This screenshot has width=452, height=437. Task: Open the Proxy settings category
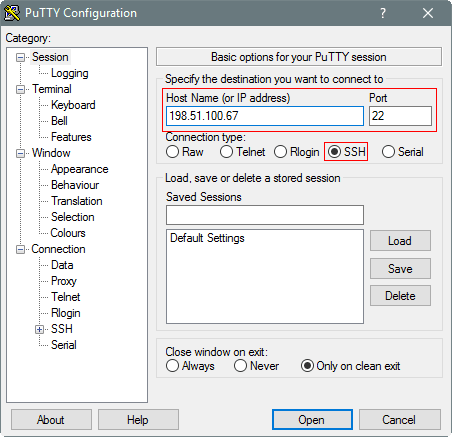[64, 281]
